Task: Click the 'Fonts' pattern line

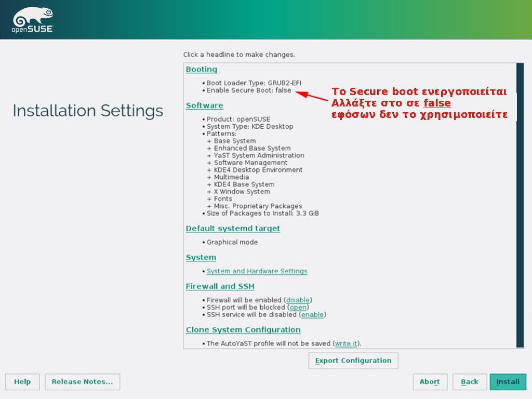Action: pyautogui.click(x=223, y=199)
